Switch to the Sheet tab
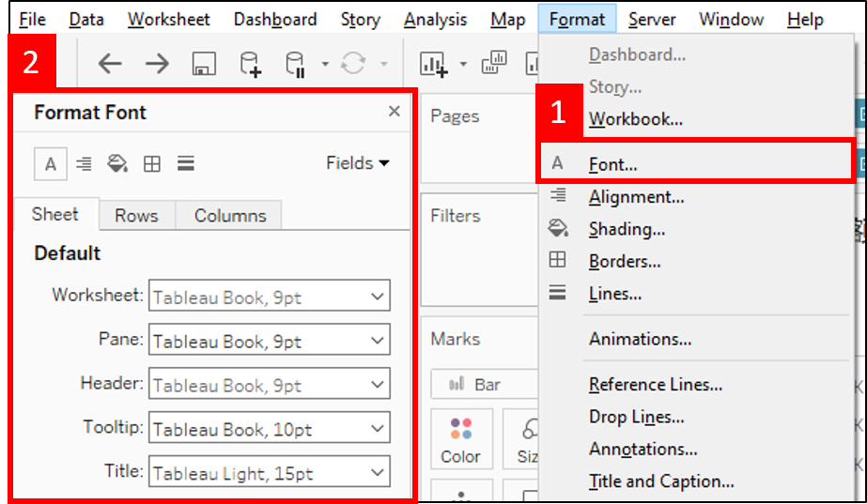The height and width of the screenshot is (504, 867). tap(55, 214)
